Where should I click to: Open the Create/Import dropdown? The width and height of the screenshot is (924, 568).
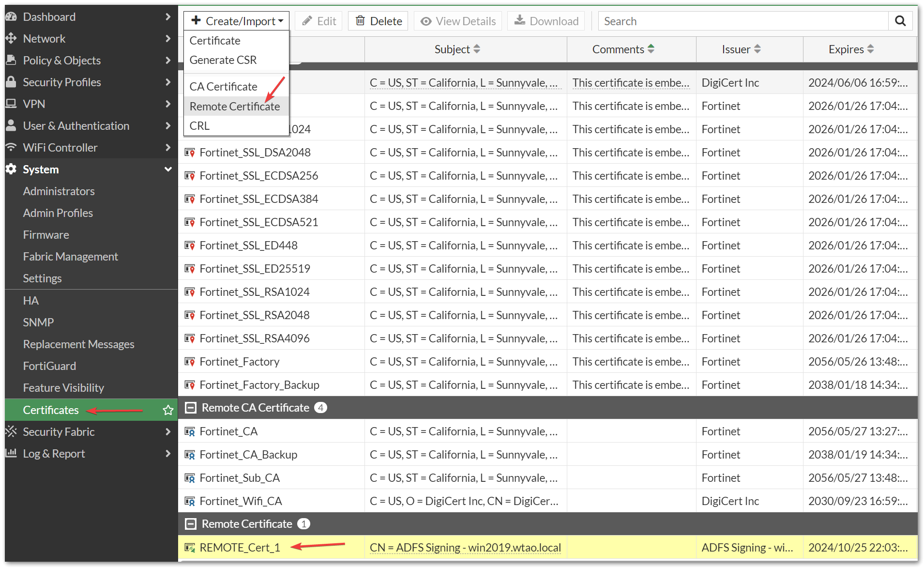coord(236,21)
